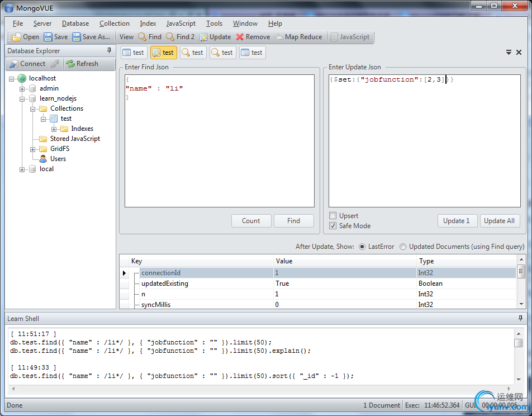Collapse the learn_nodejs database node
The image size is (532, 416).
(x=22, y=98)
